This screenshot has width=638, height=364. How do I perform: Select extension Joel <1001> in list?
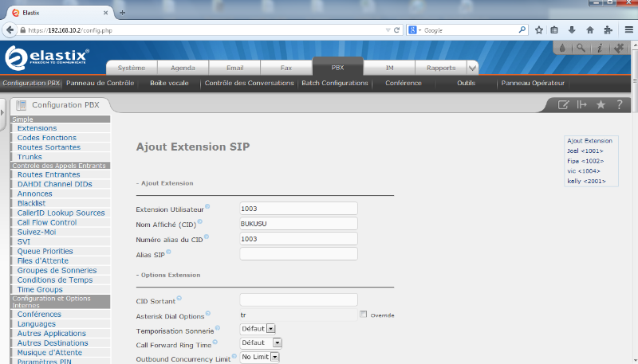click(x=585, y=151)
